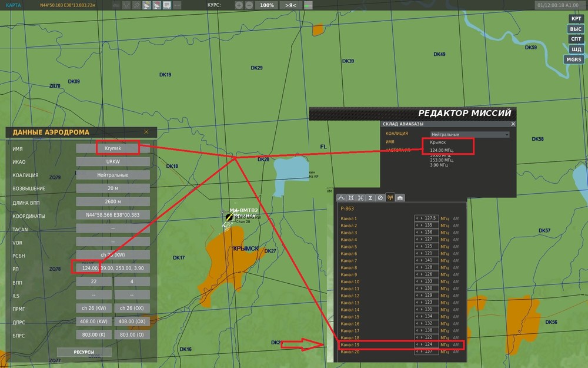Toggle the ВЫС altitude map mode

click(x=576, y=29)
